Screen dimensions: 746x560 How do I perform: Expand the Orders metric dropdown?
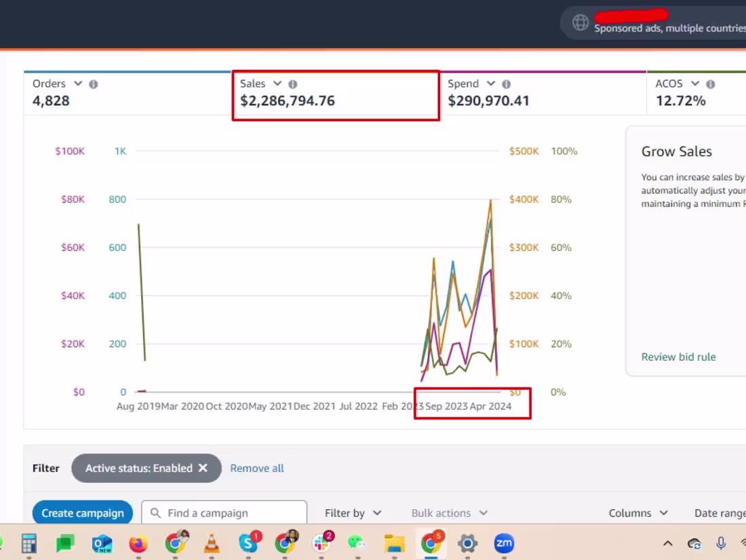click(x=78, y=83)
